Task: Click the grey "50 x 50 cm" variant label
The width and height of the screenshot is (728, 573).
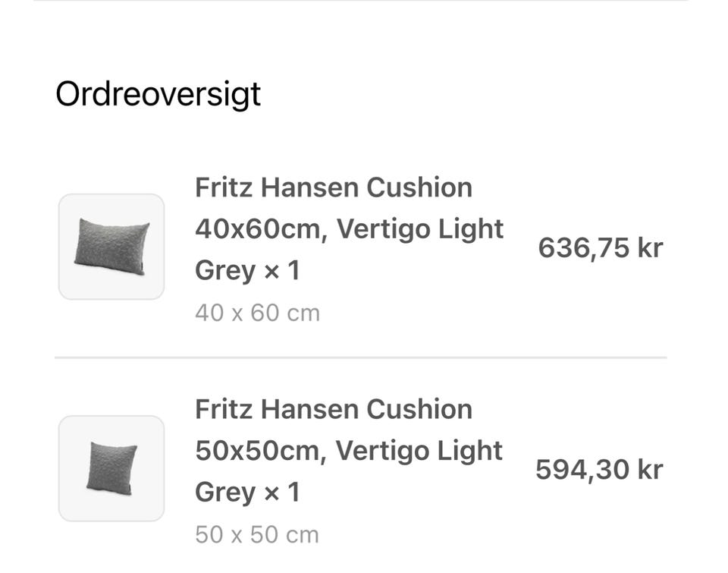Action: tap(257, 534)
